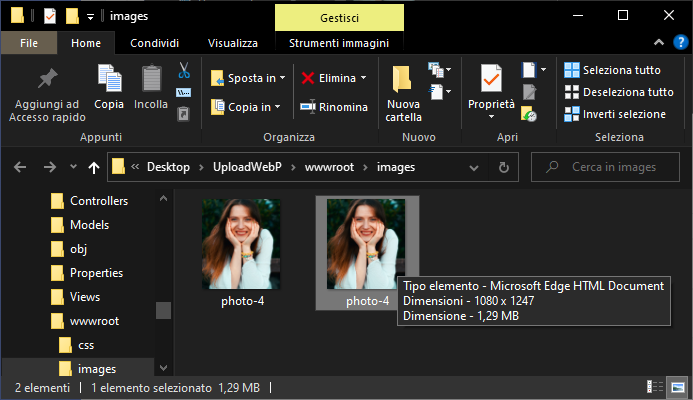Refresh the images folder
This screenshot has width=693, height=400.
[503, 168]
